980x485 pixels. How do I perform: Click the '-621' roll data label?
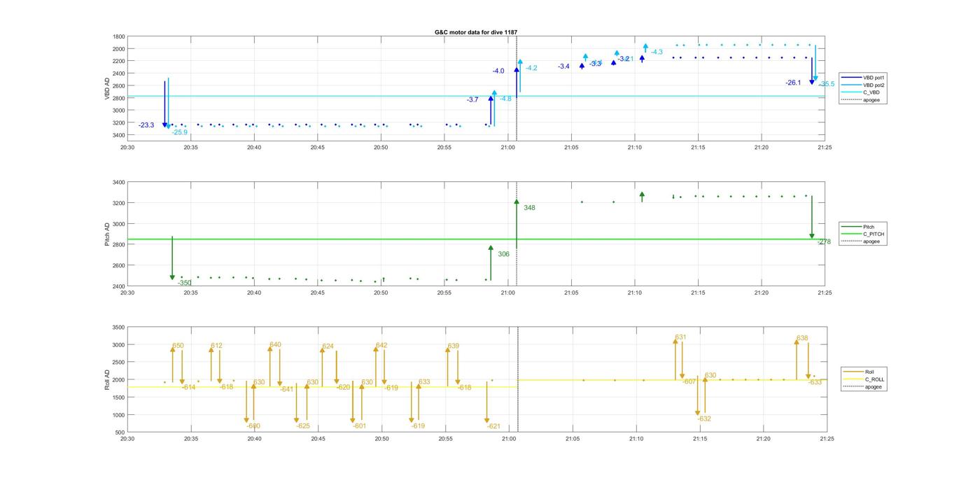pyautogui.click(x=493, y=426)
